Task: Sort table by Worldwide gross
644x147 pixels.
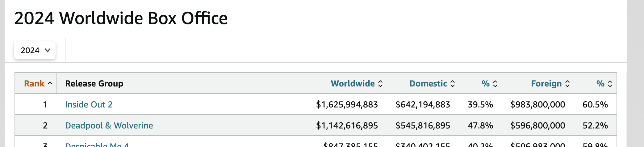Action: (x=353, y=83)
